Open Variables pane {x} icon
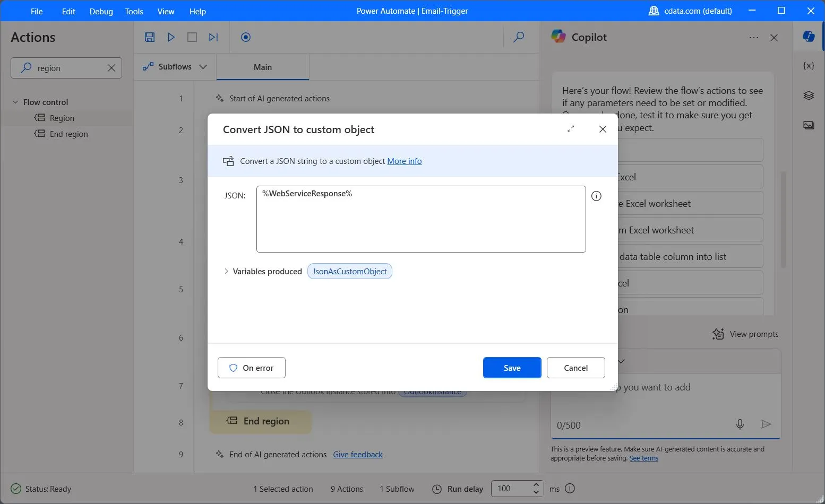 click(x=809, y=66)
